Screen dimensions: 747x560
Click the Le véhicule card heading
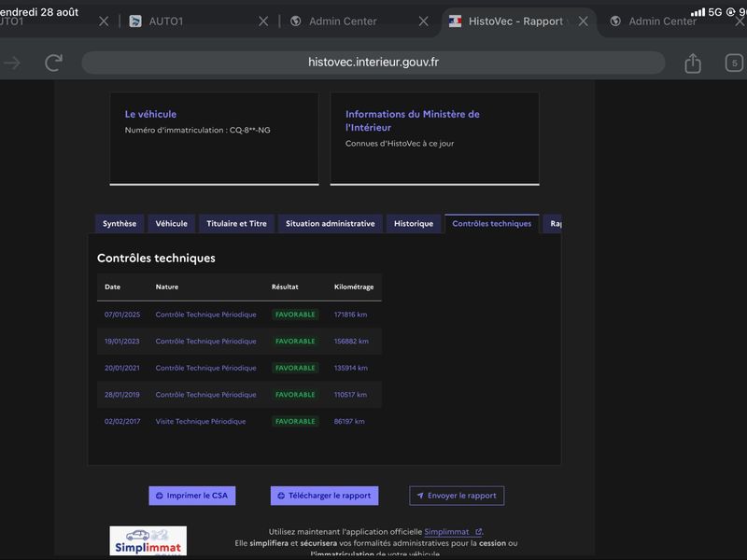(x=150, y=114)
